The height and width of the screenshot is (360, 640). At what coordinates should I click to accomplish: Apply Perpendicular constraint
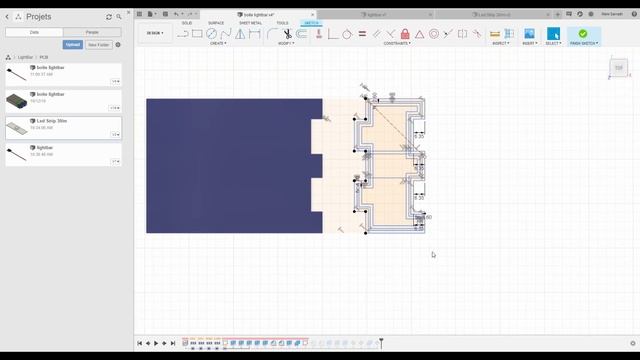333,34
